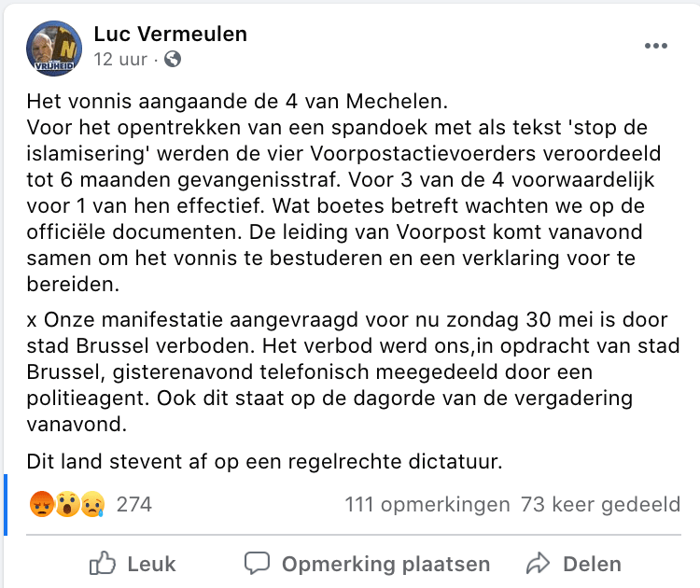
Task: Click the speech bubble comment icon
Action: tap(257, 564)
